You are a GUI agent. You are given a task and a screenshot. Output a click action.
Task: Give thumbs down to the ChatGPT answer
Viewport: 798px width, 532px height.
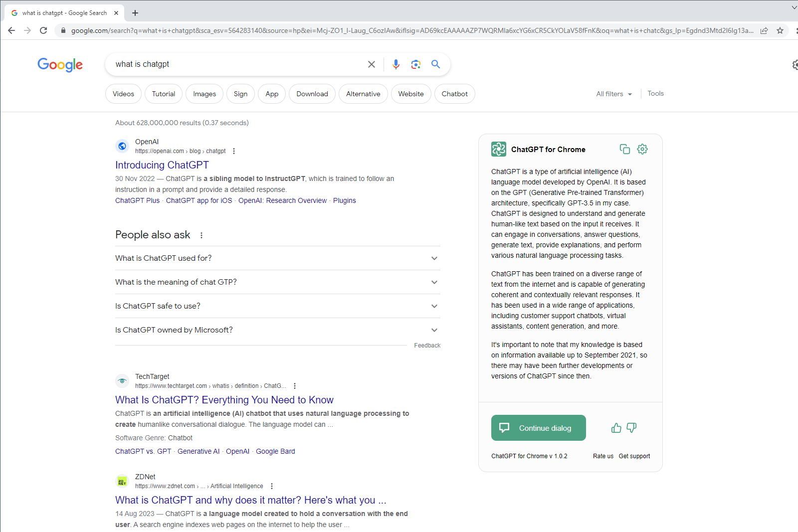[x=631, y=428]
